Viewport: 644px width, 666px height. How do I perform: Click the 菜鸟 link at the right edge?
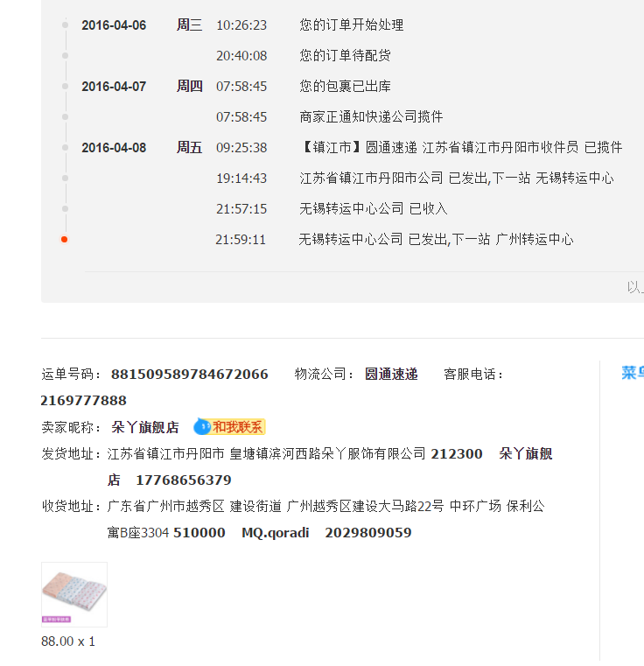point(632,373)
